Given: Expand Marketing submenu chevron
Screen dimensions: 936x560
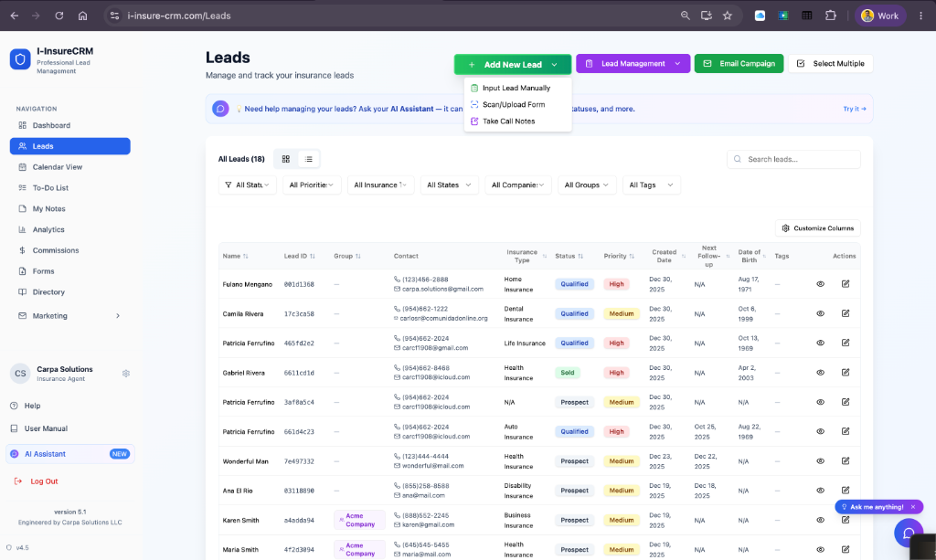Looking at the screenshot, I should (x=118, y=316).
